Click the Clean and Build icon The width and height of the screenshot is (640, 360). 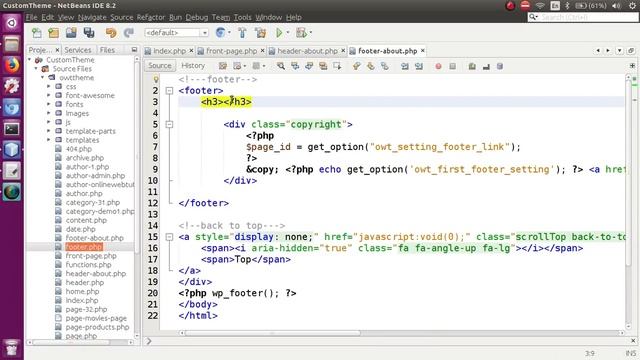point(260,33)
